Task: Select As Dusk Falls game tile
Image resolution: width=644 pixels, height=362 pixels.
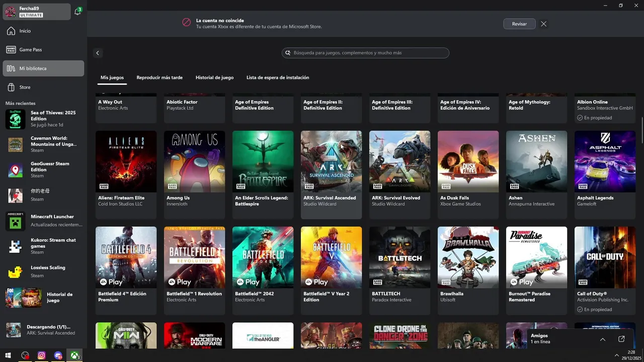Action: [x=468, y=174]
